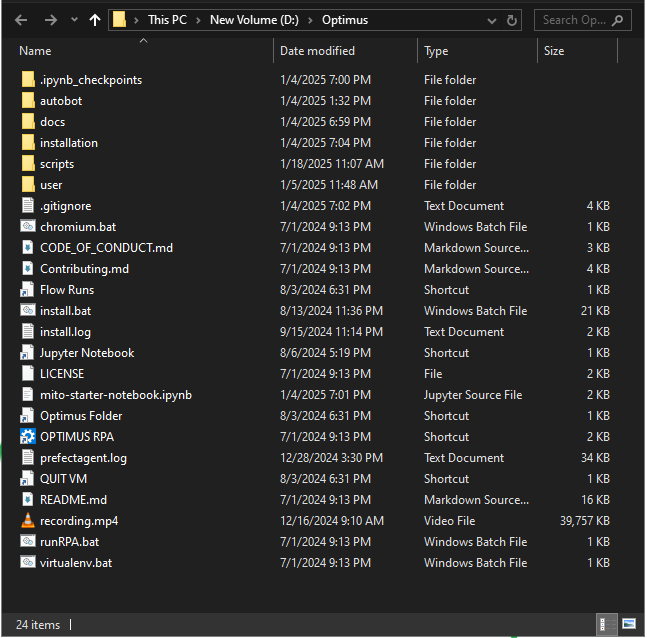The width and height of the screenshot is (647, 638).
Task: Click the LICENSE file name
Action: pos(62,374)
